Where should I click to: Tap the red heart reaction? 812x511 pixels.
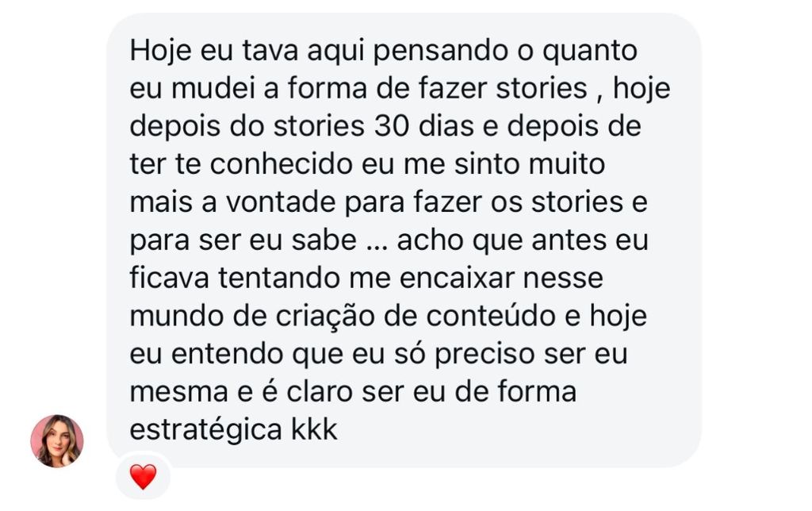tap(143, 477)
